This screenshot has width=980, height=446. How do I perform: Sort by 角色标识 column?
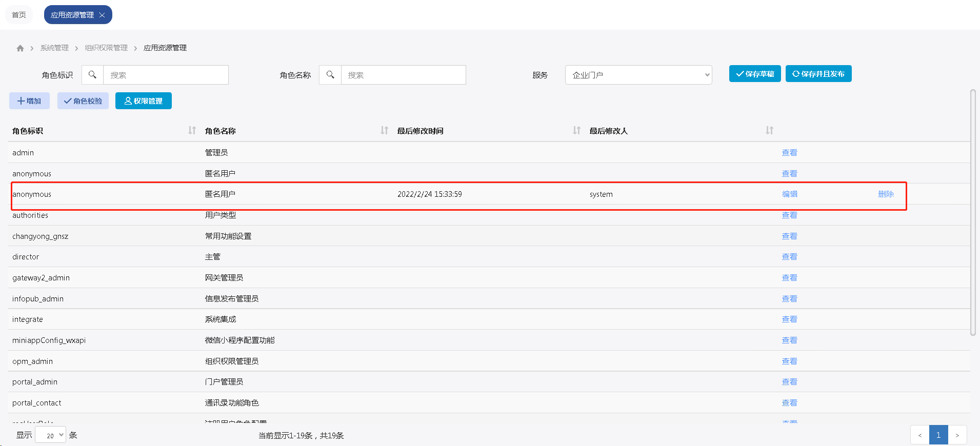pos(192,130)
